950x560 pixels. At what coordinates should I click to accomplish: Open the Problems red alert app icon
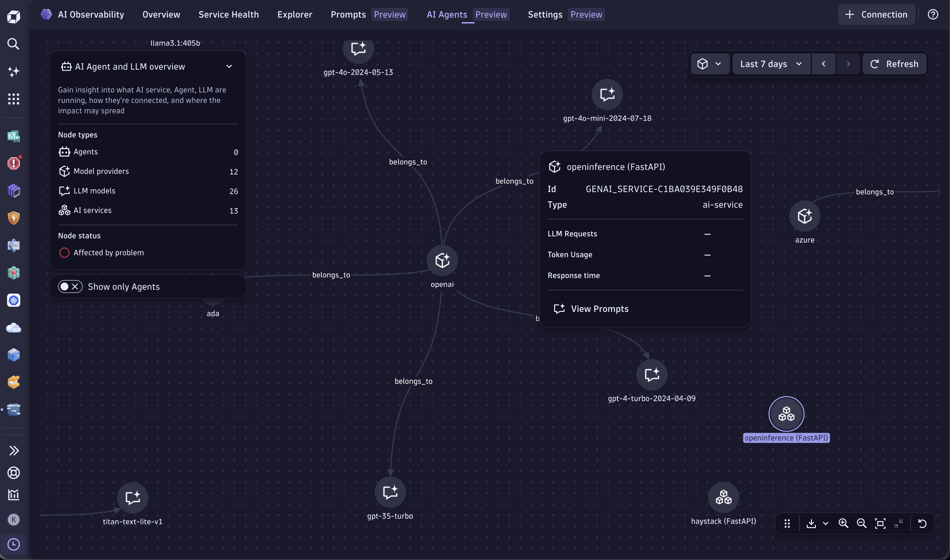click(x=14, y=163)
